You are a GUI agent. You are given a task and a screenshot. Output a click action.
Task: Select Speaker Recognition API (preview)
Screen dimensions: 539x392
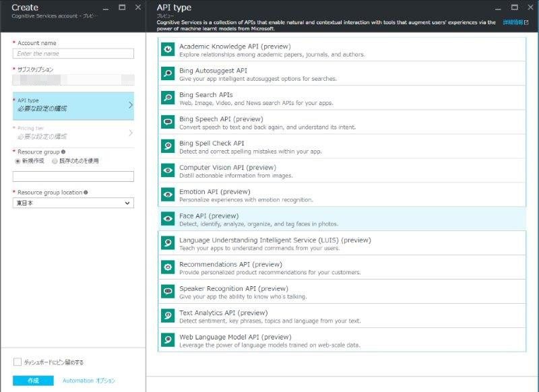tap(342, 292)
